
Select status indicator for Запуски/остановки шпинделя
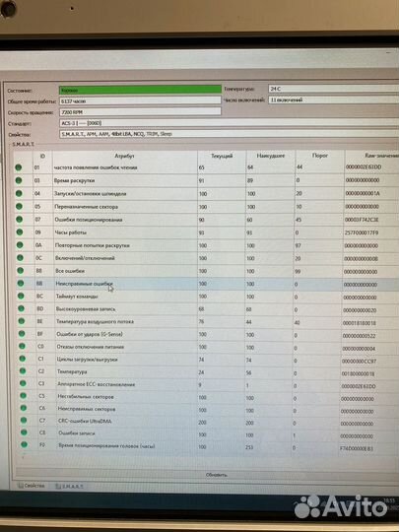(19, 193)
